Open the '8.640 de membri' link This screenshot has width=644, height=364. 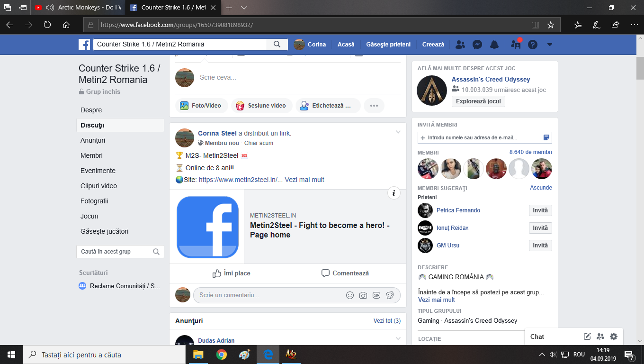(x=531, y=152)
